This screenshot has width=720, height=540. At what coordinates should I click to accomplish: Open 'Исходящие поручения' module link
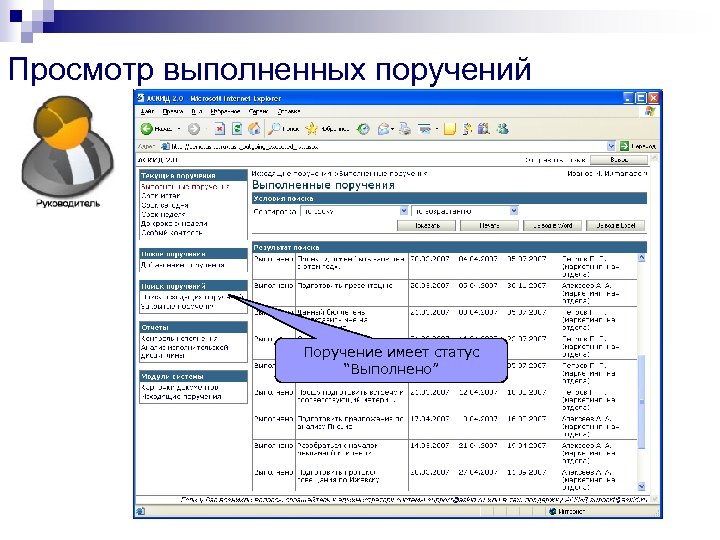point(181,396)
